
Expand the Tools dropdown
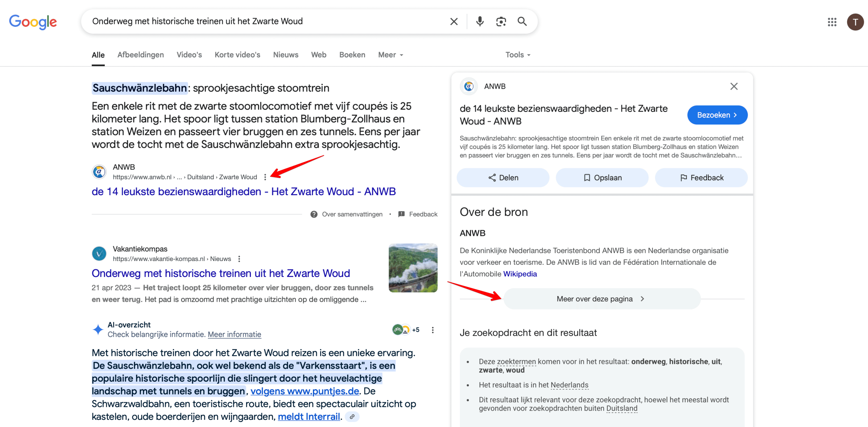pyautogui.click(x=518, y=55)
